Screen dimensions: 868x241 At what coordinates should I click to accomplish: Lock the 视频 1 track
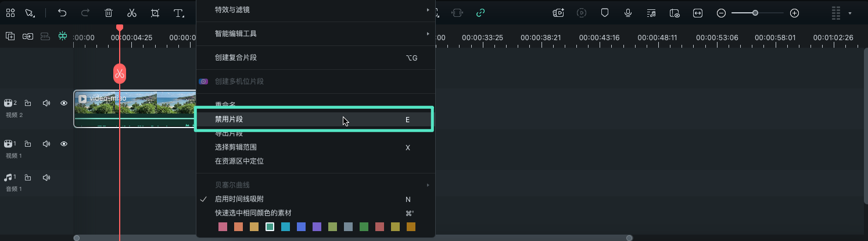[28, 144]
